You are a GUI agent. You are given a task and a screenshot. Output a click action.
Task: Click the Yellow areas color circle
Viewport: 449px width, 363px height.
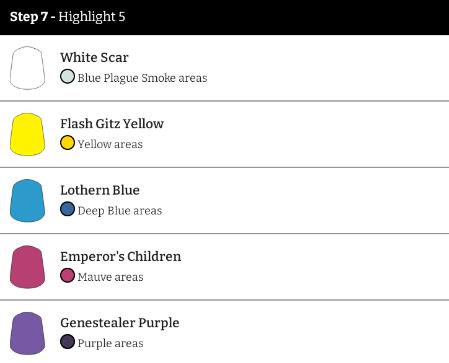click(67, 143)
